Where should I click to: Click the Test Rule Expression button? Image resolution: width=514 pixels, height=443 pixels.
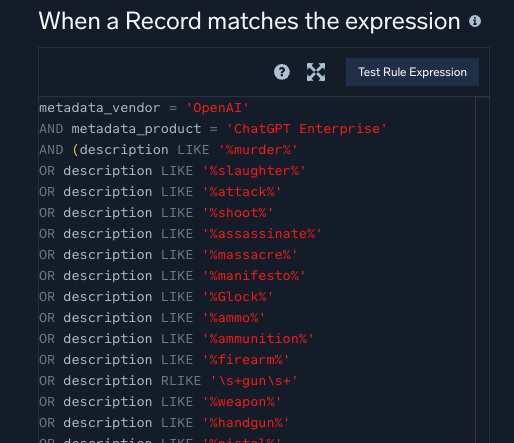[412, 72]
